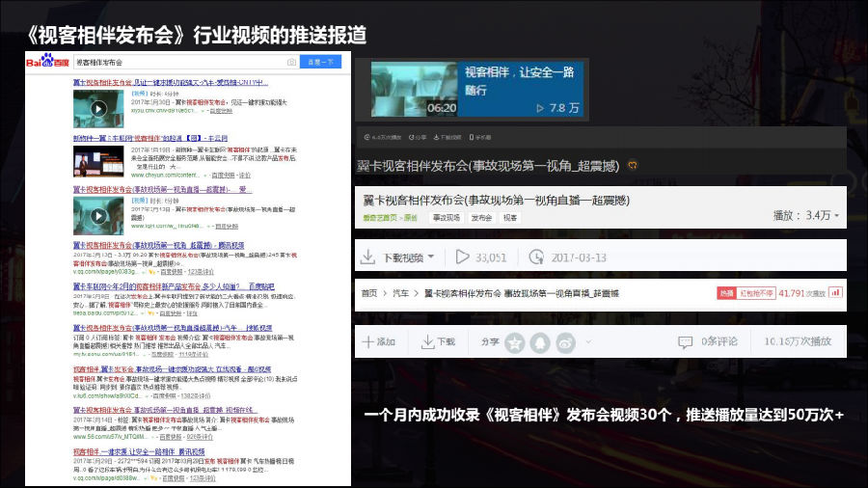
Task: Click the 下载 download icon
Action: tap(427, 342)
